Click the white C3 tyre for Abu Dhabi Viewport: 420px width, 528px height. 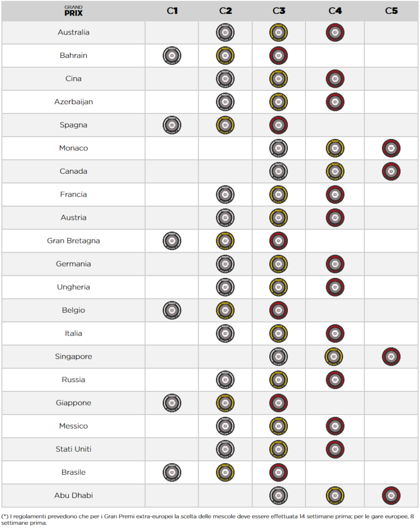point(279,496)
